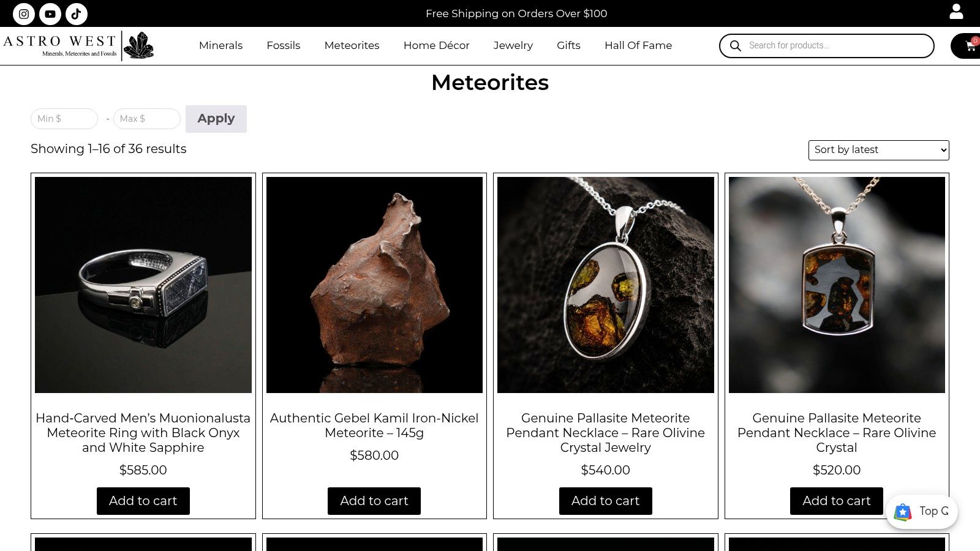Open the Minerals menu

click(x=221, y=45)
